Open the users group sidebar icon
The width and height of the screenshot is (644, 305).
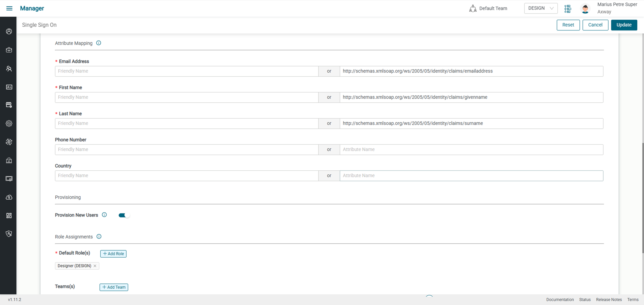(x=9, y=69)
